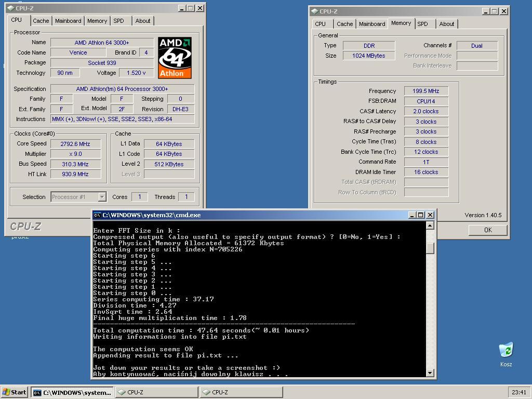Switch to Mainboard tab in left CPU-Z

[68, 21]
